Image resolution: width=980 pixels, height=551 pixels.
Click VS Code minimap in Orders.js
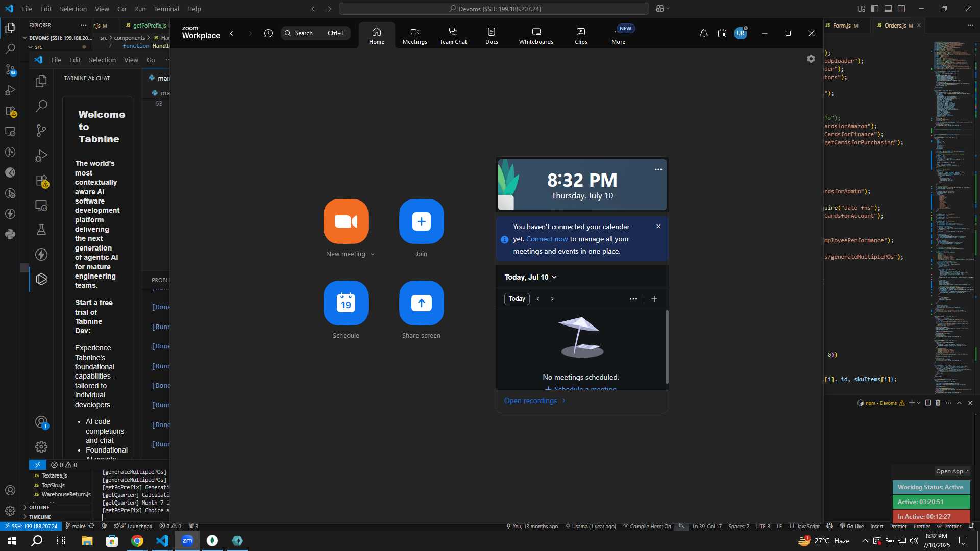[953, 217]
